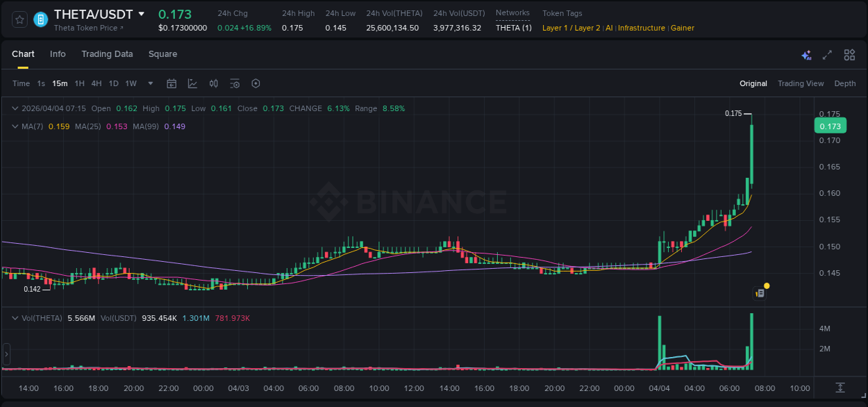The height and width of the screenshot is (407, 868).
Task: Click the hexagonal chart marker icon
Action: tap(256, 83)
